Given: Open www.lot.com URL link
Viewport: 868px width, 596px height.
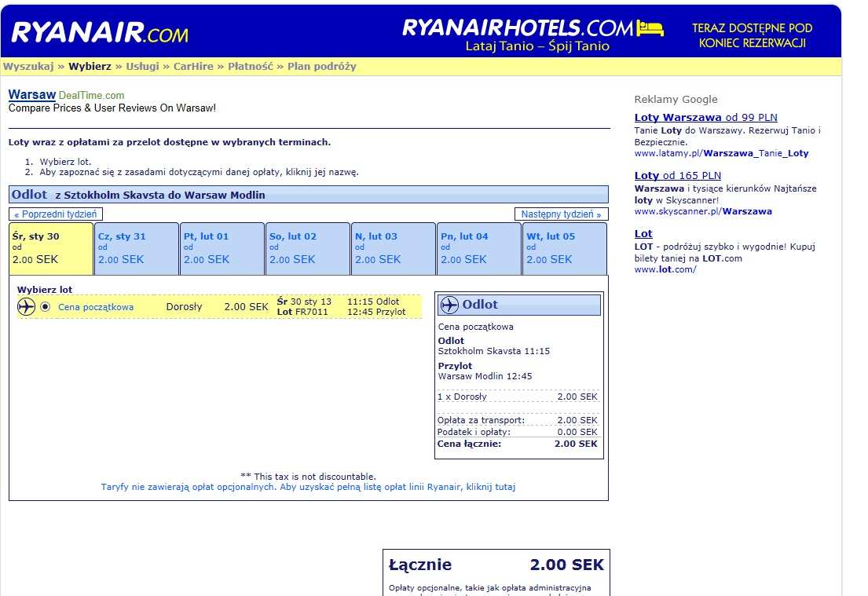Looking at the screenshot, I should click(x=665, y=269).
